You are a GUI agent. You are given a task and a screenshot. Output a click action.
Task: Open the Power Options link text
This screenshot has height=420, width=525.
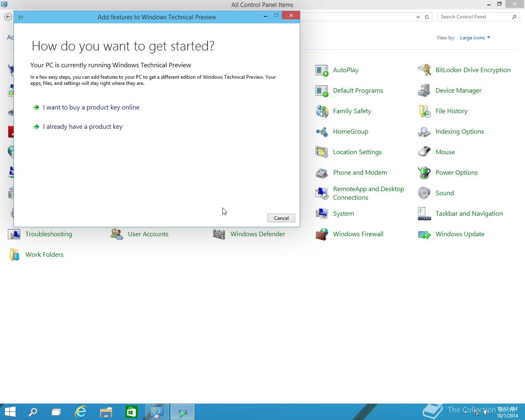pos(457,173)
